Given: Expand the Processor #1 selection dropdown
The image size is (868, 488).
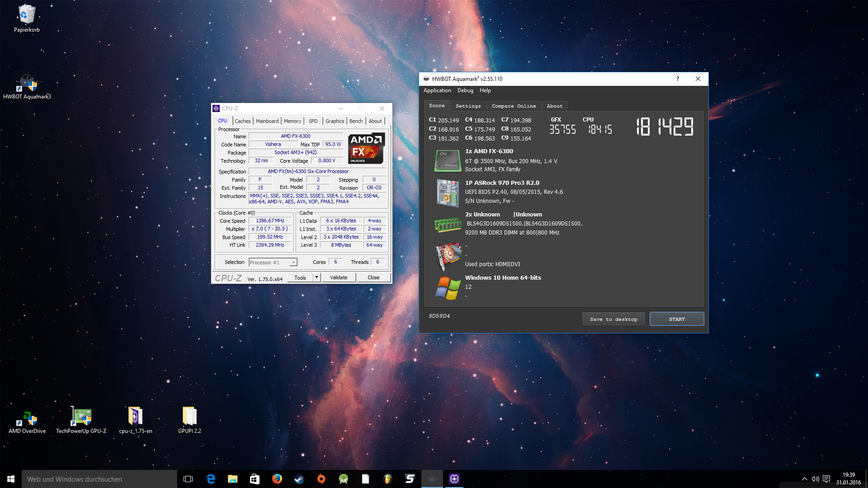Looking at the screenshot, I should click(x=293, y=263).
